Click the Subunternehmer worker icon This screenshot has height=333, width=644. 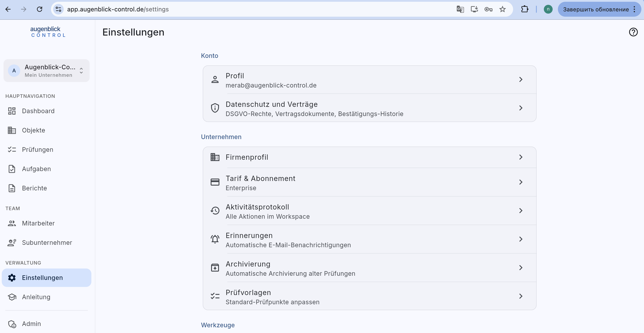tap(12, 242)
